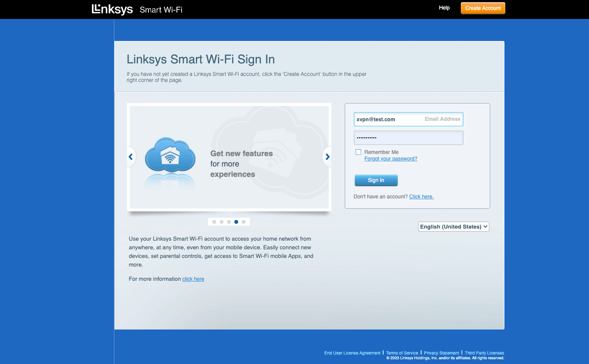Click the Linksys logo in header
Image resolution: width=589 pixels, height=364 pixels.
(x=112, y=9)
